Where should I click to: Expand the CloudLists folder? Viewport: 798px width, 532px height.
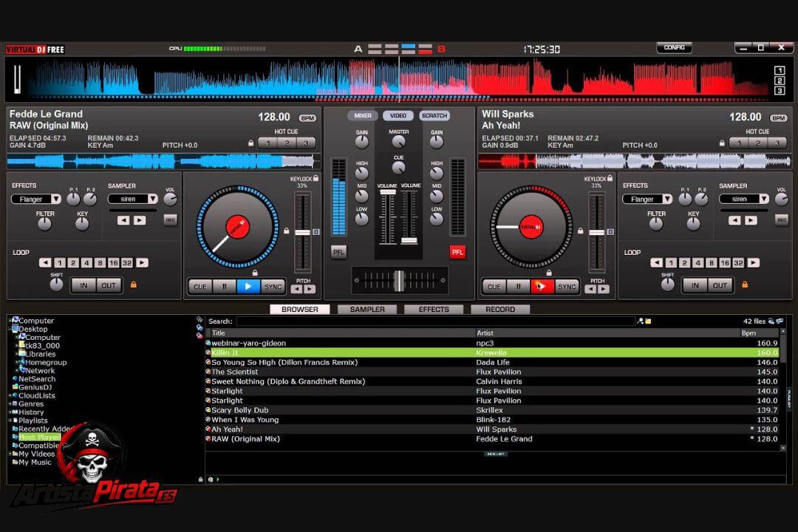click(10, 395)
